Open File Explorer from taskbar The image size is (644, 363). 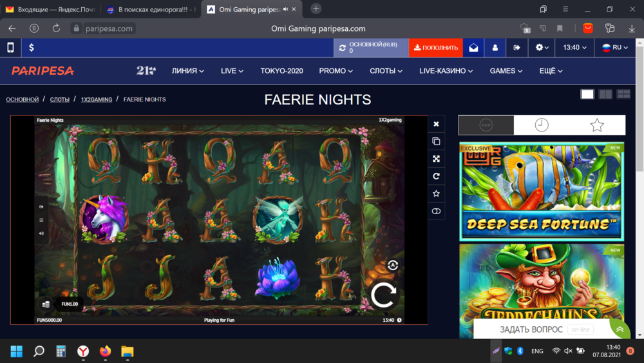click(128, 351)
